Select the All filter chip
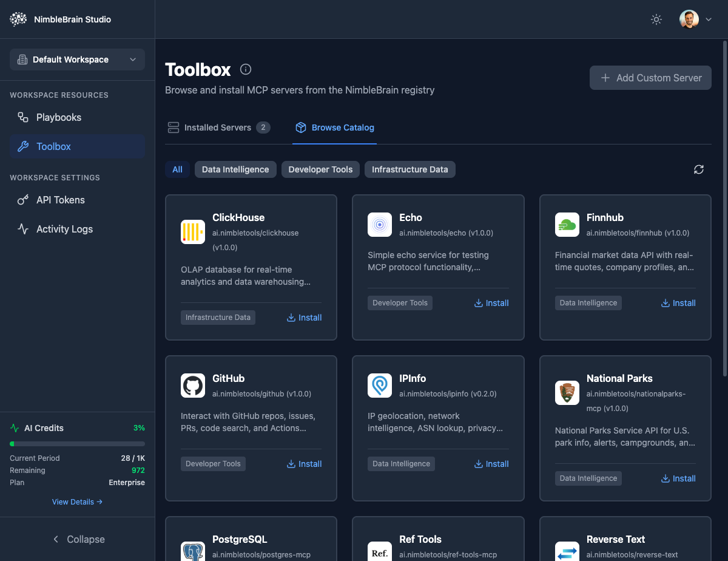 [x=177, y=169]
